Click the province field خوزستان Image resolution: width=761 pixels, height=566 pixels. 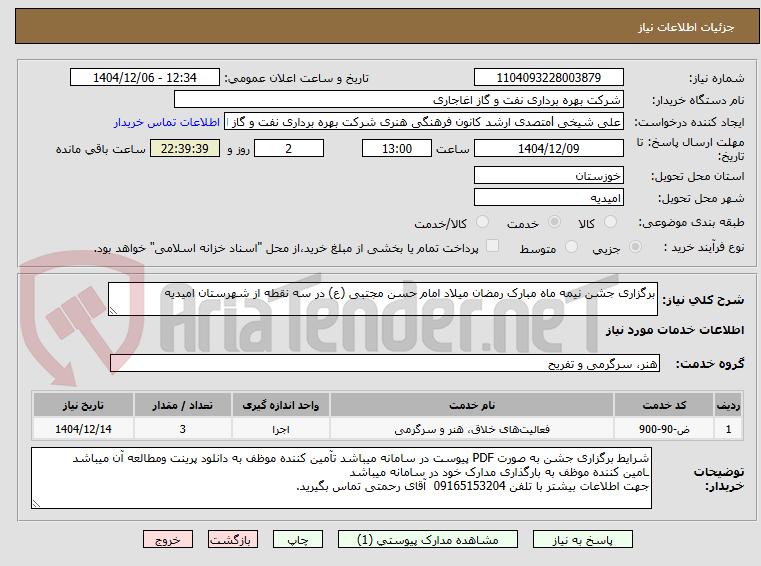[x=549, y=175]
